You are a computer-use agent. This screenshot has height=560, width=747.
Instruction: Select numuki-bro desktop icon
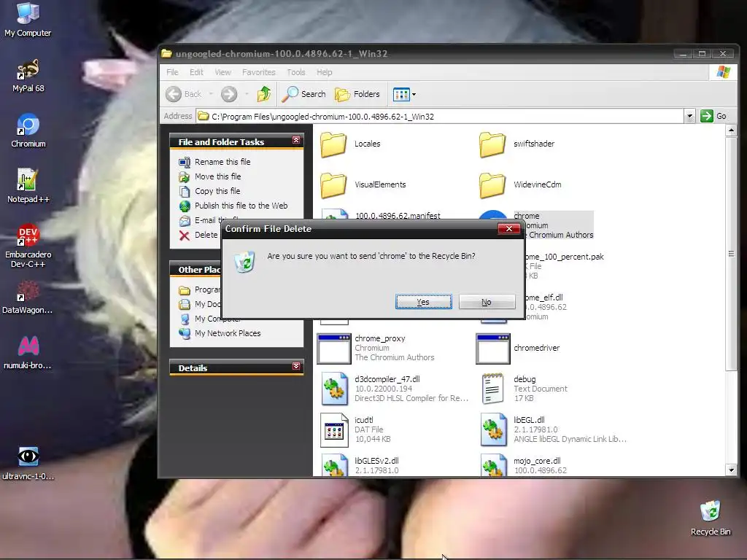[28, 352]
